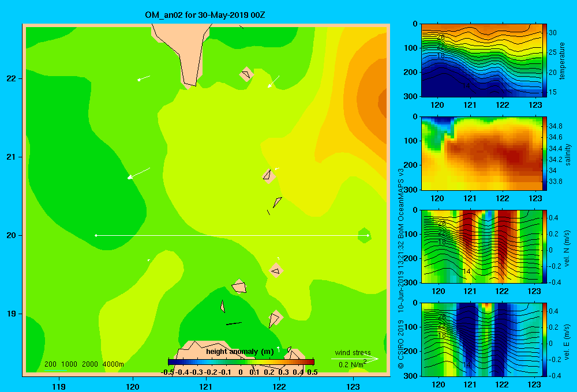The image size is (577, 392).
Task: Open the vel. N depth section plot
Action: (x=481, y=246)
